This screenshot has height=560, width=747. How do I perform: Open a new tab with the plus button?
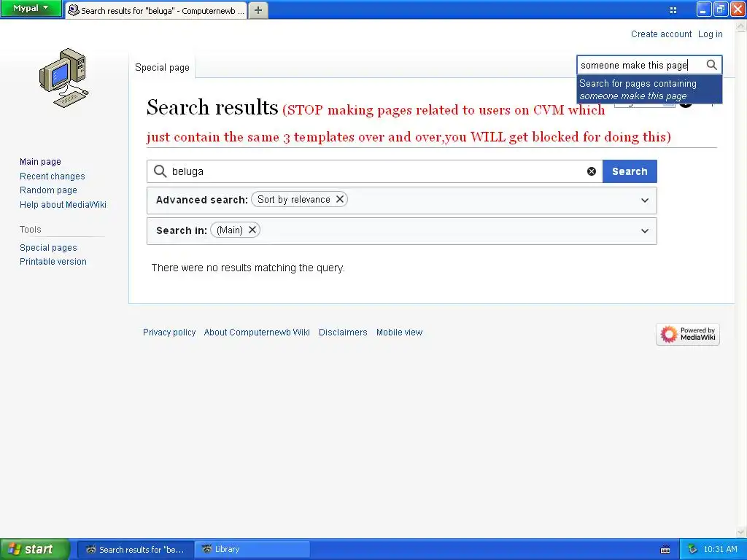[258, 10]
